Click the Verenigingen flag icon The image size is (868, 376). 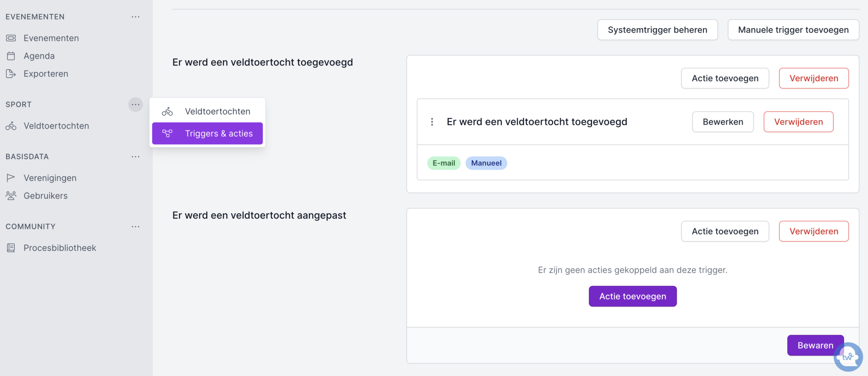(x=11, y=178)
